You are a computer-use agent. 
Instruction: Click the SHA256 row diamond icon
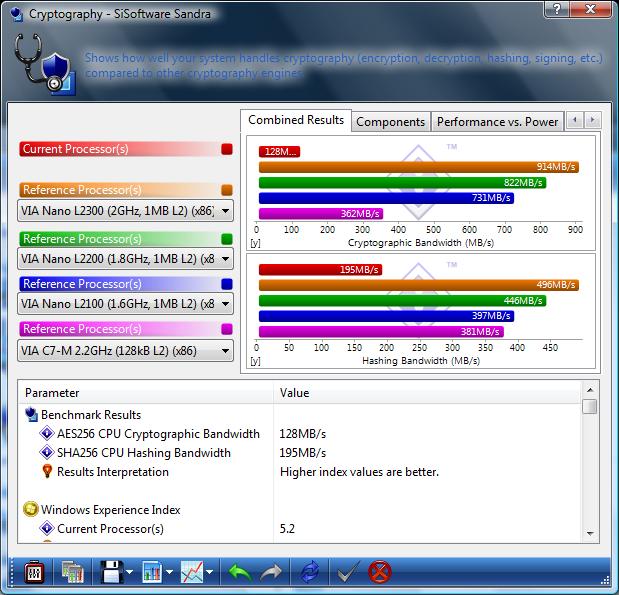47,452
